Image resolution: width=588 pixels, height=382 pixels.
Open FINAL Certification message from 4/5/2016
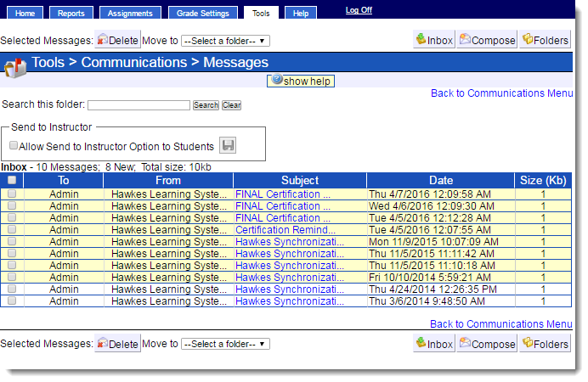pos(283,217)
